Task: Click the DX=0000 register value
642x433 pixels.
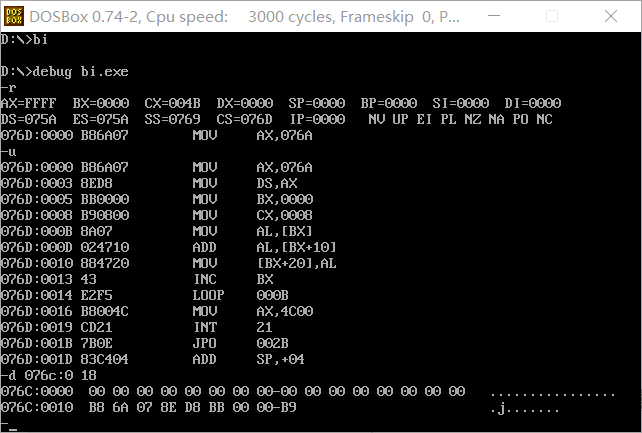Action: 244,103
